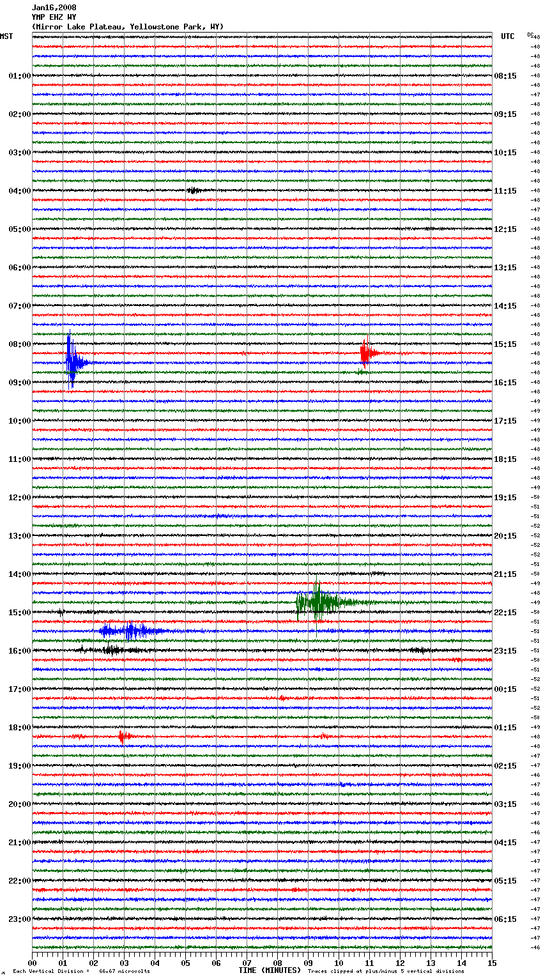
Task: Click the 18:15 UTC time label
Action: pyautogui.click(x=505, y=459)
